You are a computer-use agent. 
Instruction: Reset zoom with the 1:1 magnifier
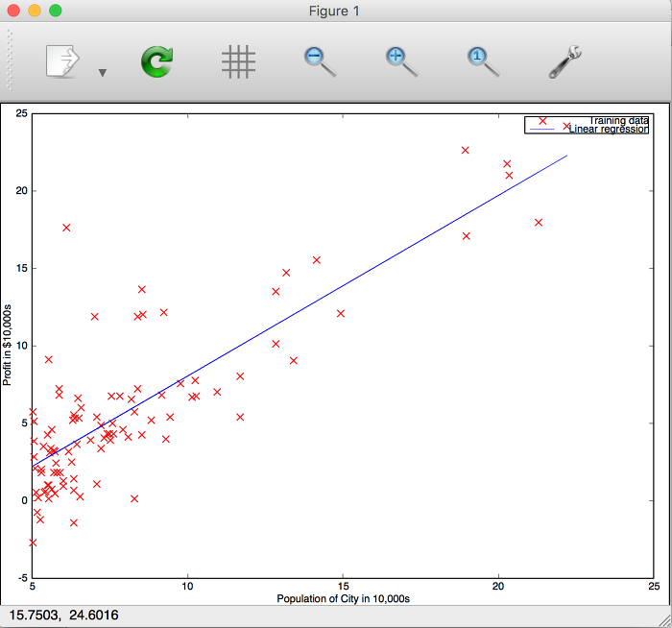click(x=483, y=61)
